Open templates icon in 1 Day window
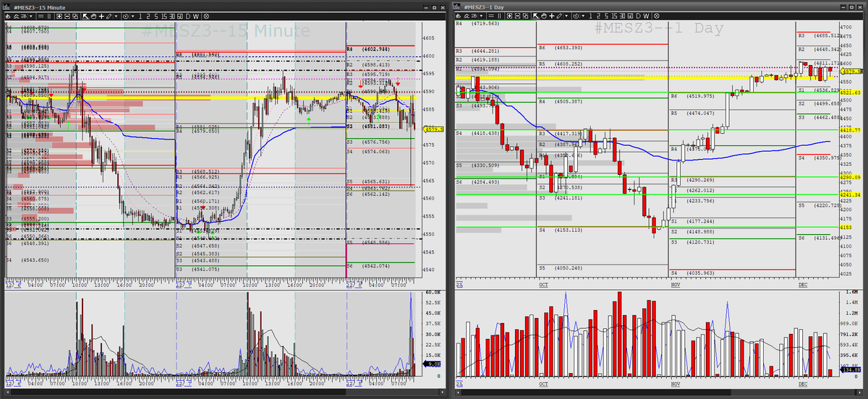 click(475, 16)
